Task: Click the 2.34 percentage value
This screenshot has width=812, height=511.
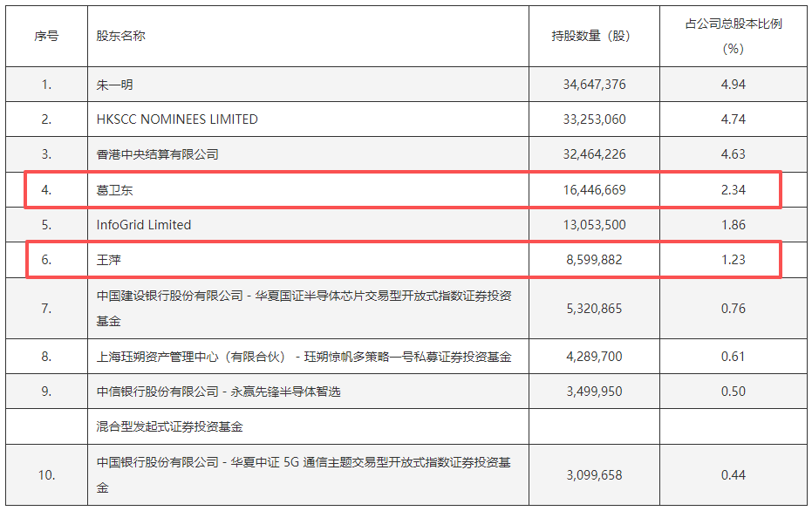Action: pos(734,190)
